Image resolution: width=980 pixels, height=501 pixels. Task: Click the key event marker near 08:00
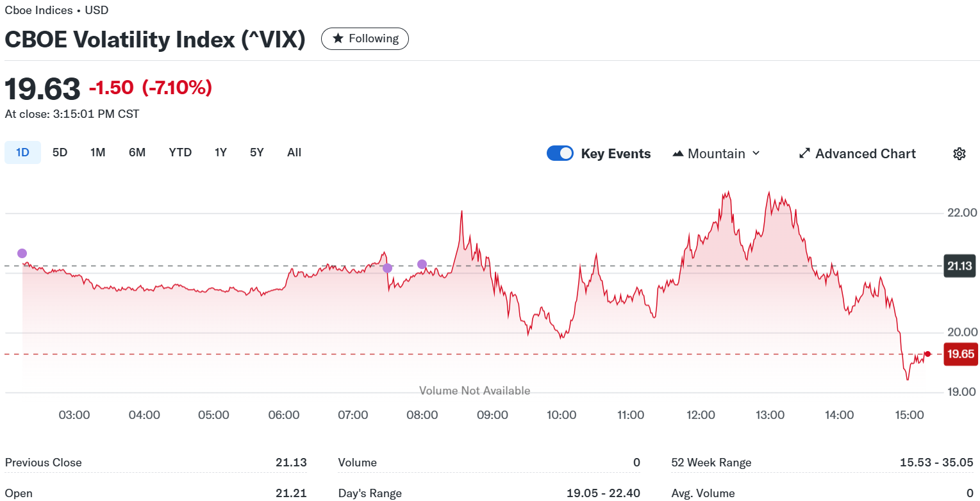click(x=422, y=264)
